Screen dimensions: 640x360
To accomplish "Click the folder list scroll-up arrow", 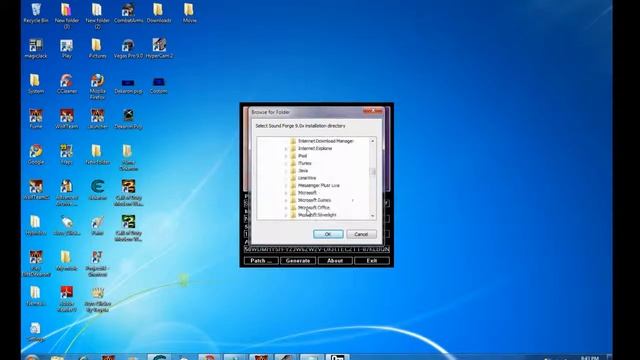I will [x=372, y=141].
